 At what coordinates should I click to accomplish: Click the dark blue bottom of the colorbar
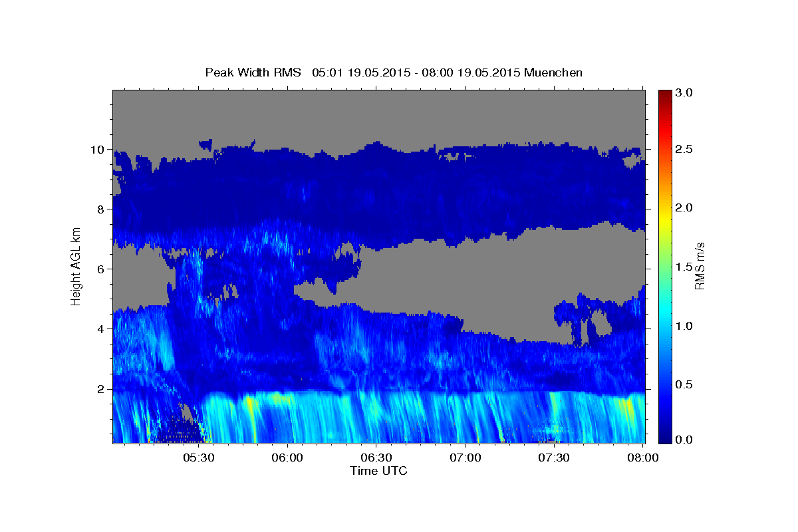tap(664, 438)
